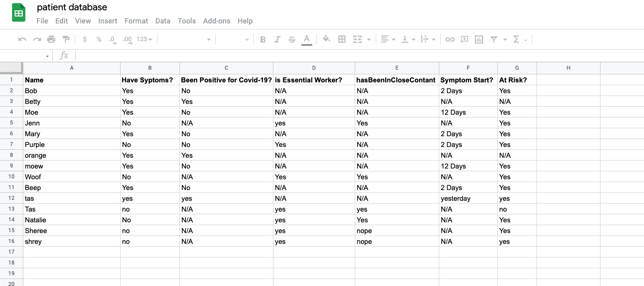Select the cell containing 'yesterday'

tap(468, 198)
